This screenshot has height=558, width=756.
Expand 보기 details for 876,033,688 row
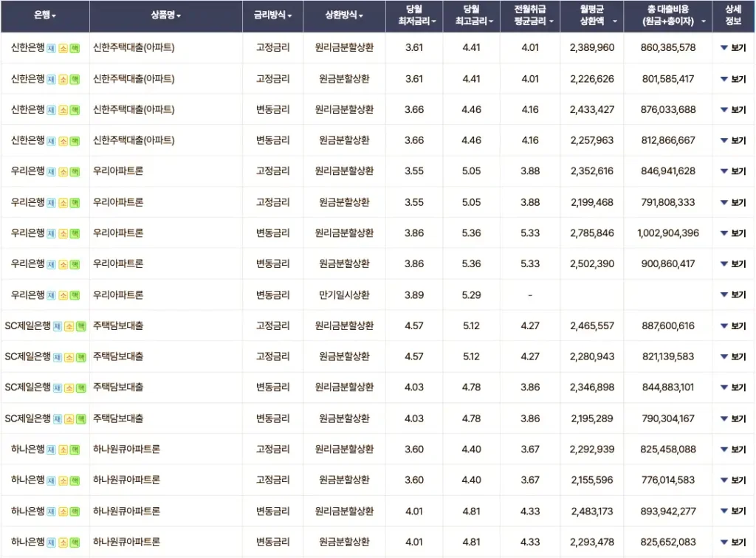click(x=733, y=110)
